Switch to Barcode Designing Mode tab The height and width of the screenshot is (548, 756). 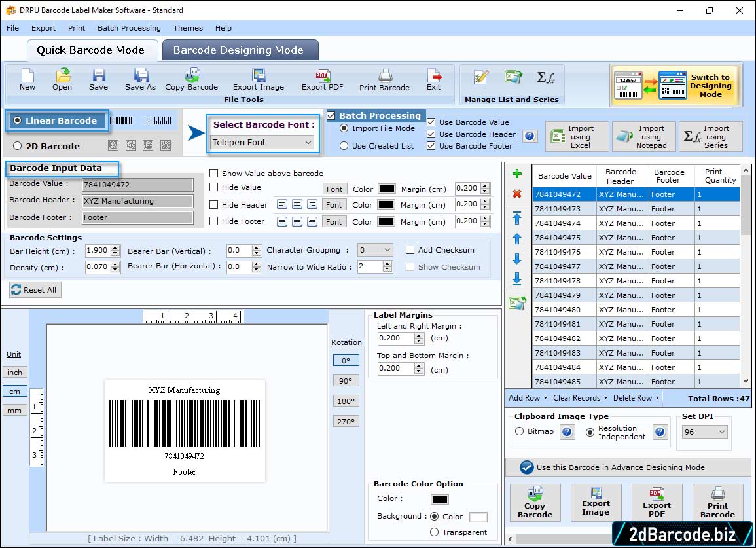pos(240,50)
